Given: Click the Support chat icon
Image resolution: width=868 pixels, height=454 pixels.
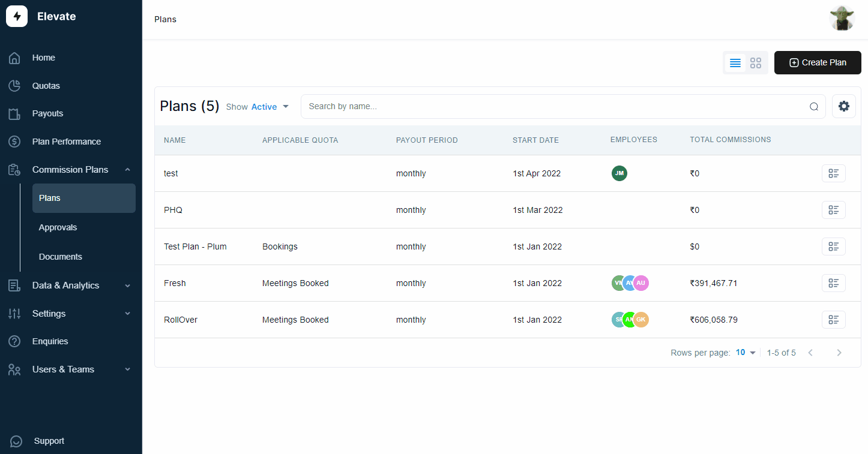Looking at the screenshot, I should 16,441.
